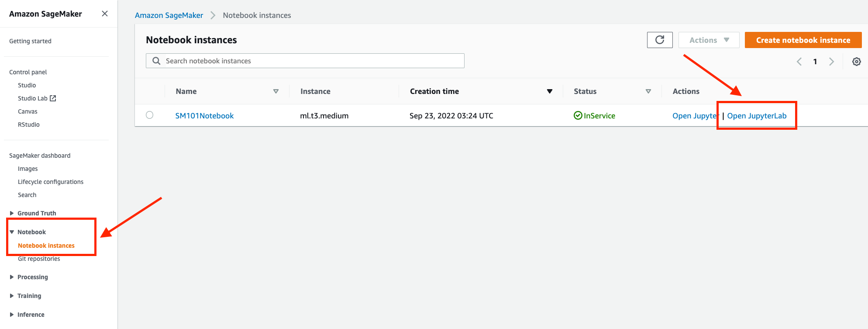Image resolution: width=868 pixels, height=329 pixels.
Task: Go to Amazon SageMaker breadcrumb
Action: [169, 15]
